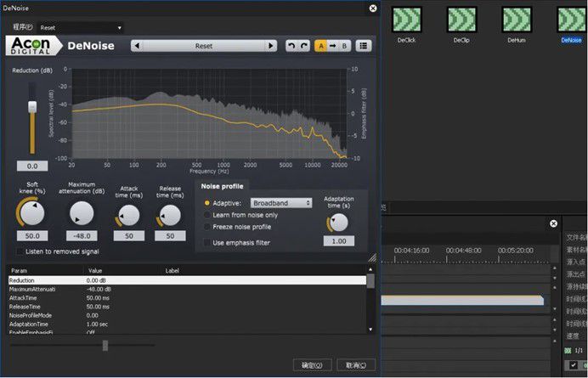Click the Noise profile tab
The width and height of the screenshot is (588, 378).
click(x=222, y=186)
